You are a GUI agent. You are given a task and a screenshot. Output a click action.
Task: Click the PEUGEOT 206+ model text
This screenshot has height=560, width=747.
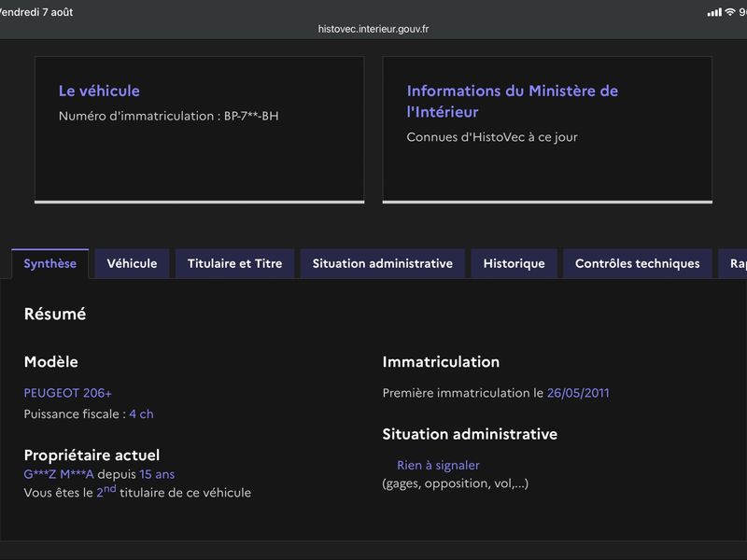(x=67, y=393)
